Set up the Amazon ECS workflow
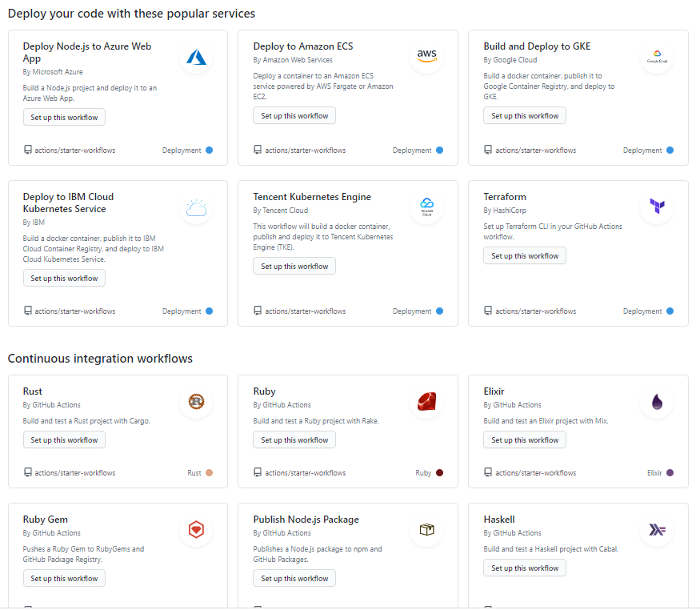This screenshot has width=700, height=610. (294, 115)
